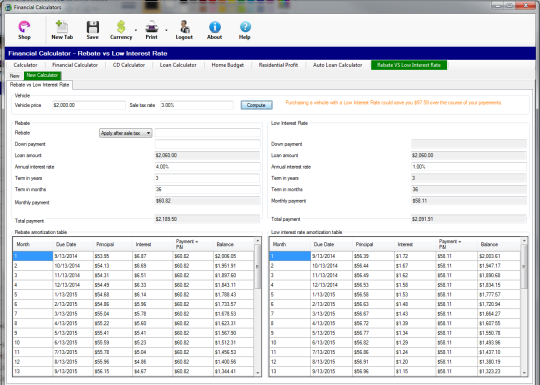540x385 pixels.
Task: Click the Low interest table scroll down arrow
Action: point(524,373)
